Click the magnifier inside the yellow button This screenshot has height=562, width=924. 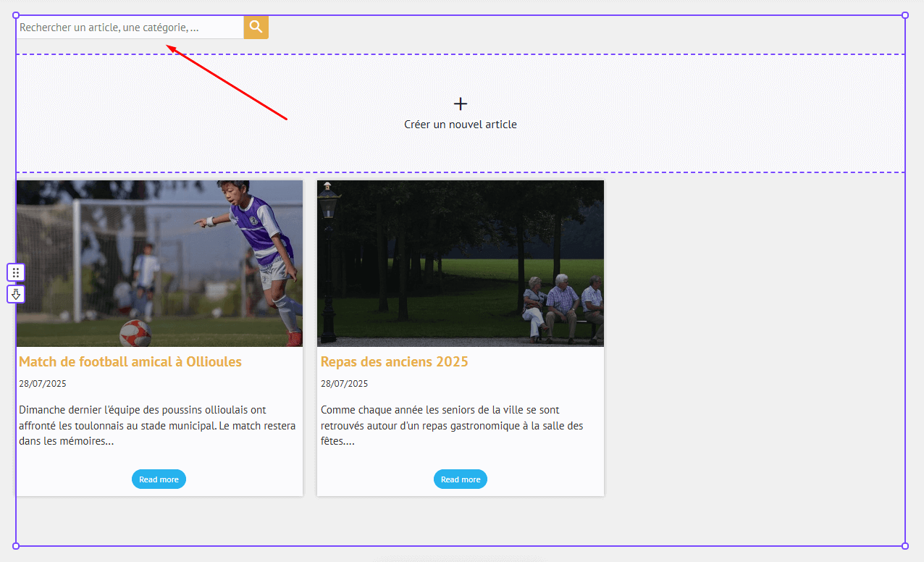click(255, 27)
